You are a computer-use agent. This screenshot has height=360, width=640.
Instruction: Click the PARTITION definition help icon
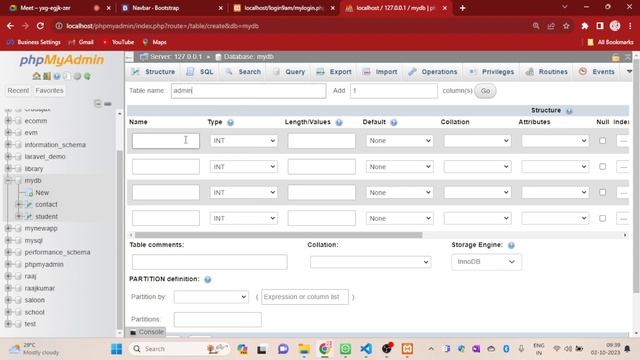tap(207, 280)
